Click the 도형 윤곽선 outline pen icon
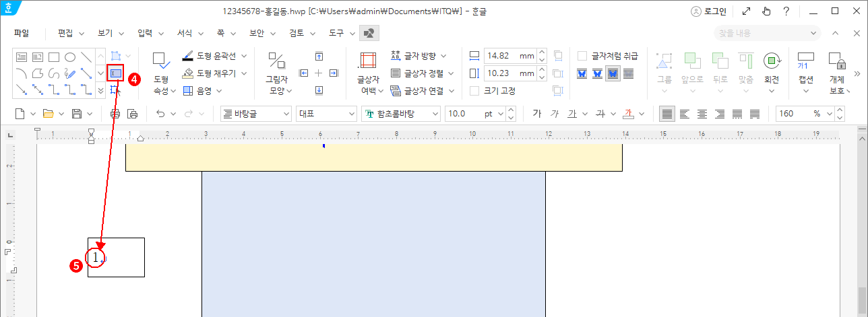Image resolution: width=868 pixels, height=317 pixels. point(189,56)
